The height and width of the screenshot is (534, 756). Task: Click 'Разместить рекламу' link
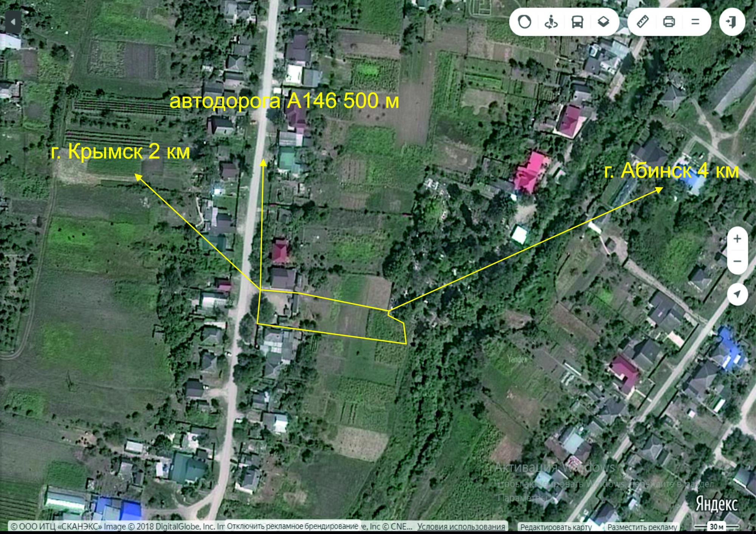click(642, 527)
